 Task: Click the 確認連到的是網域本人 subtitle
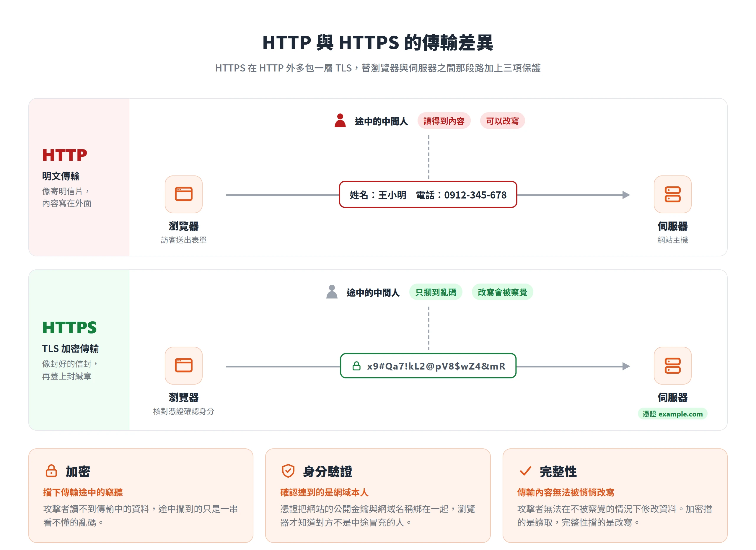(x=324, y=492)
